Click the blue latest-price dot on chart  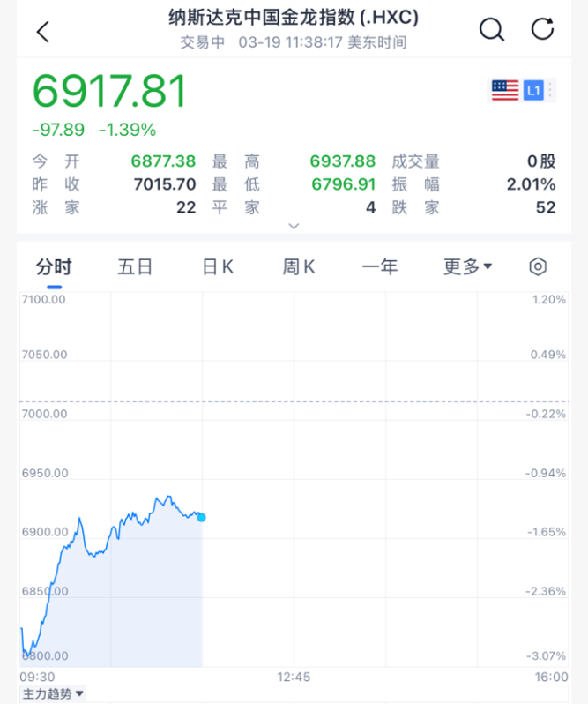202,517
